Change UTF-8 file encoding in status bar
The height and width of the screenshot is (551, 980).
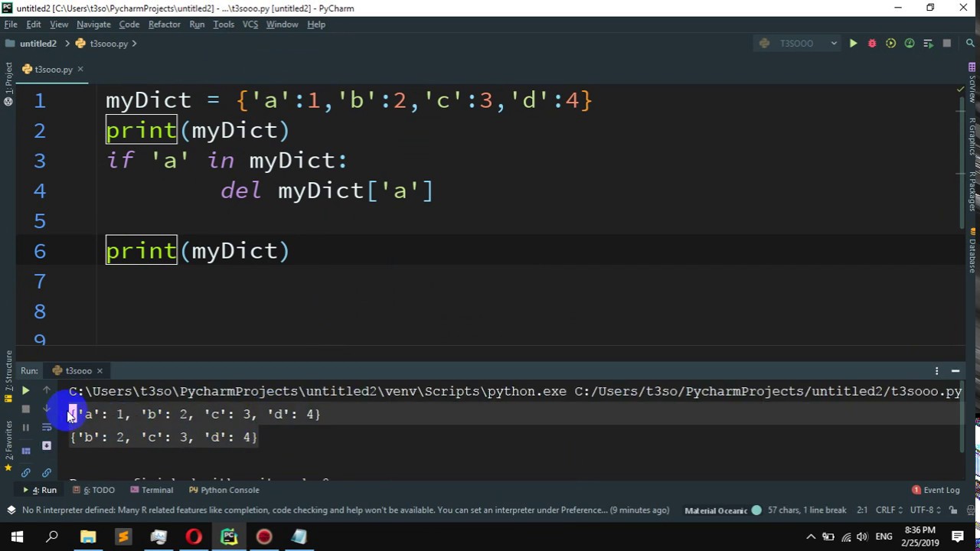tap(924, 510)
